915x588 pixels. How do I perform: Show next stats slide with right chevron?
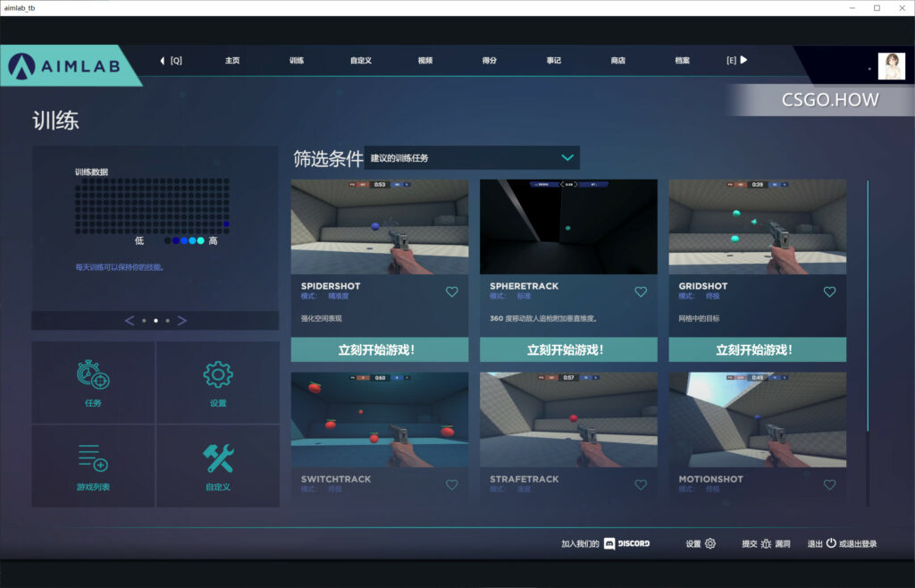click(182, 320)
